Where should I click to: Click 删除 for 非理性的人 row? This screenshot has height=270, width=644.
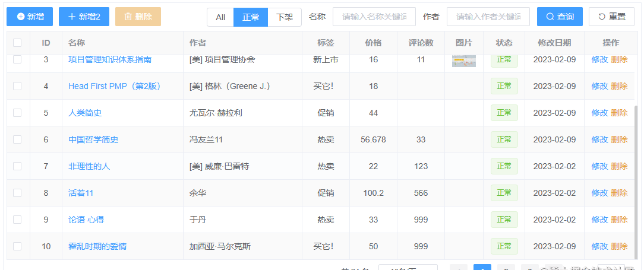[620, 166]
